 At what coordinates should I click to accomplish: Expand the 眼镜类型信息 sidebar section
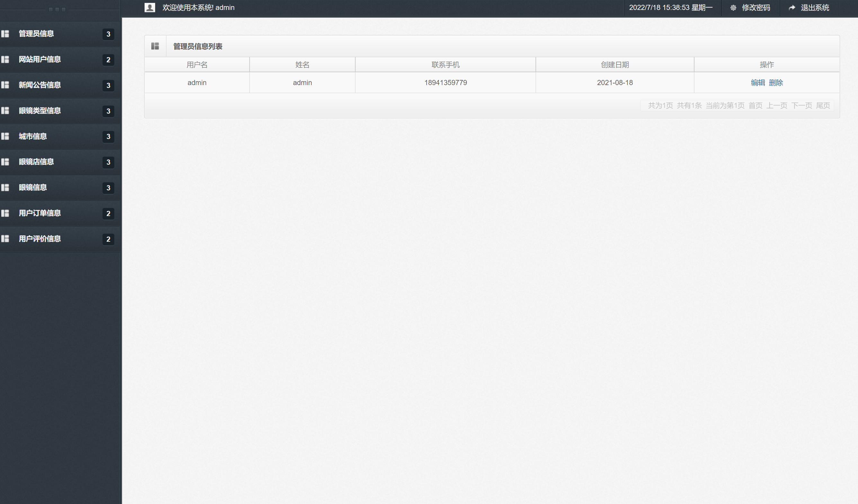click(x=40, y=111)
